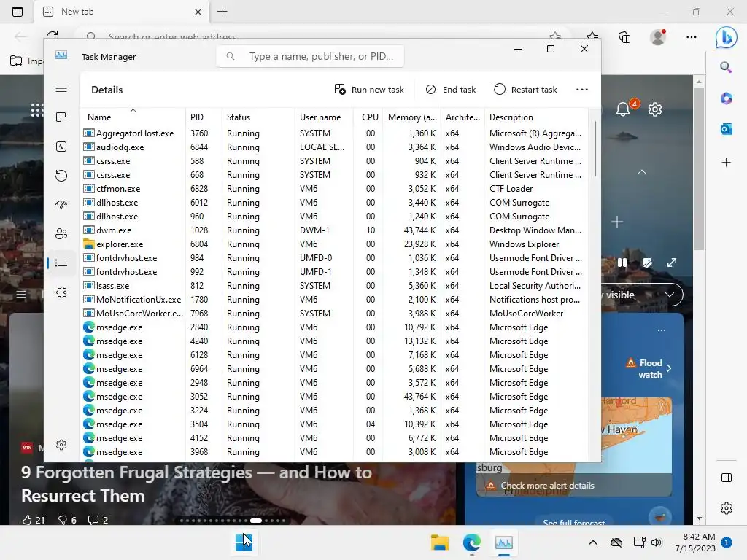Select msedge.exe with PID 2840
The image size is (747, 560).
[x=335, y=327]
